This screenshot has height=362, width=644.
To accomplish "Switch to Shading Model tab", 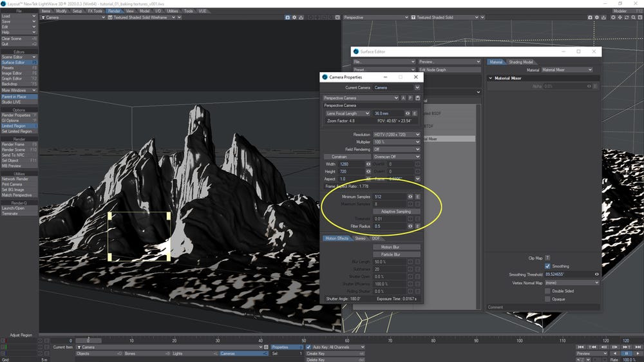I will coord(521,62).
